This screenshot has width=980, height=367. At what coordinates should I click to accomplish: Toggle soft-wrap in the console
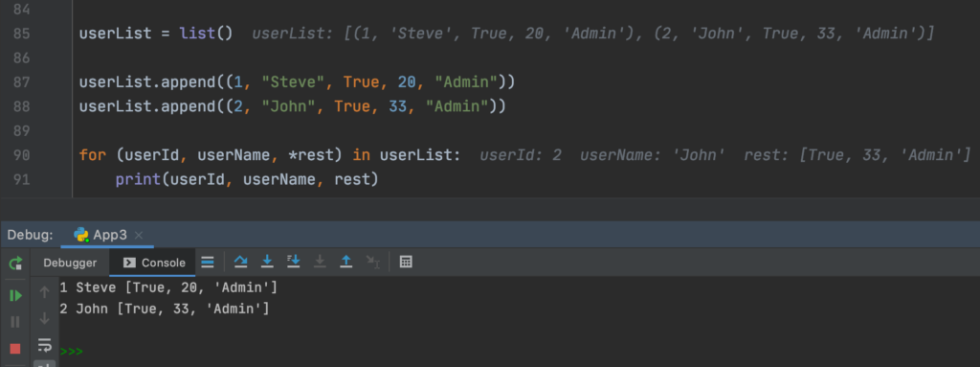pyautogui.click(x=44, y=344)
